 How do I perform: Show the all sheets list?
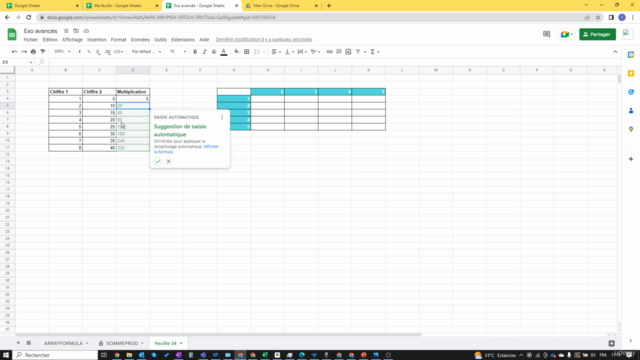coord(29,343)
